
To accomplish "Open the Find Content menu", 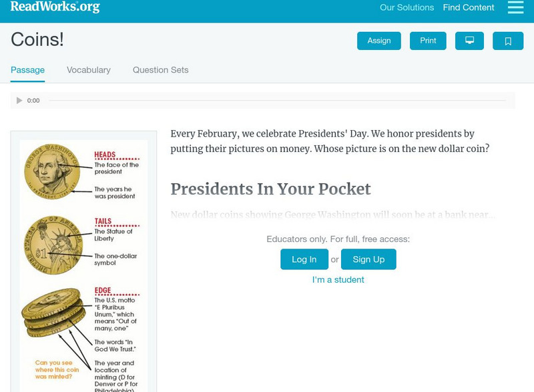I will tap(469, 8).
